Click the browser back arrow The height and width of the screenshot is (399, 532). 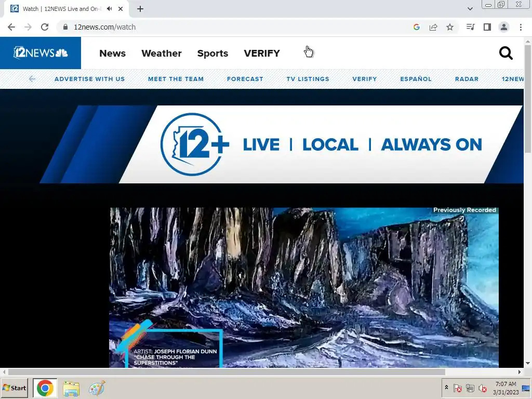11,27
